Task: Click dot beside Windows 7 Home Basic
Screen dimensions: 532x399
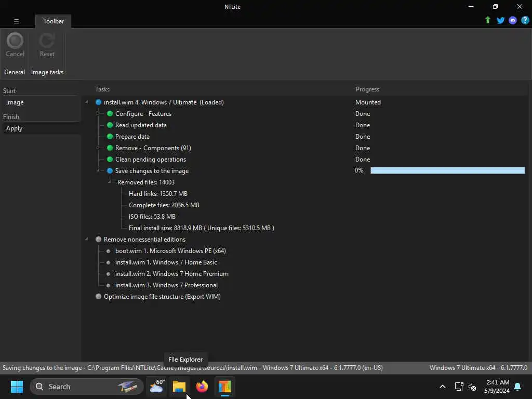Action: pos(108,262)
